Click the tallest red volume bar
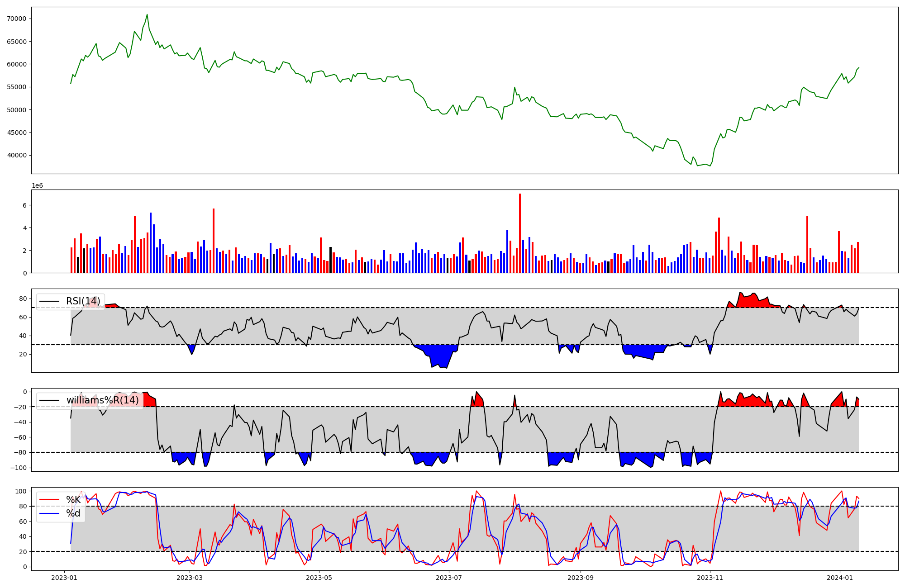 point(520,233)
